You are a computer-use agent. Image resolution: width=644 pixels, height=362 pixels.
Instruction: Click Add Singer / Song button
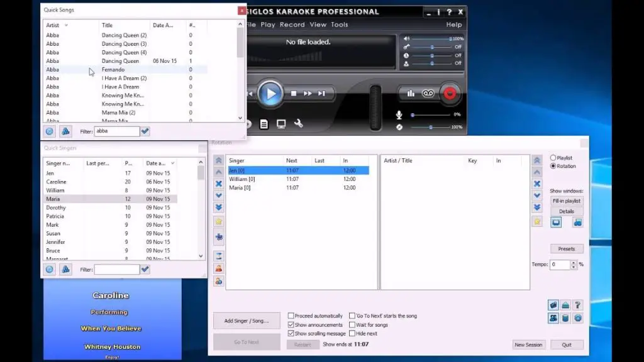click(x=247, y=321)
